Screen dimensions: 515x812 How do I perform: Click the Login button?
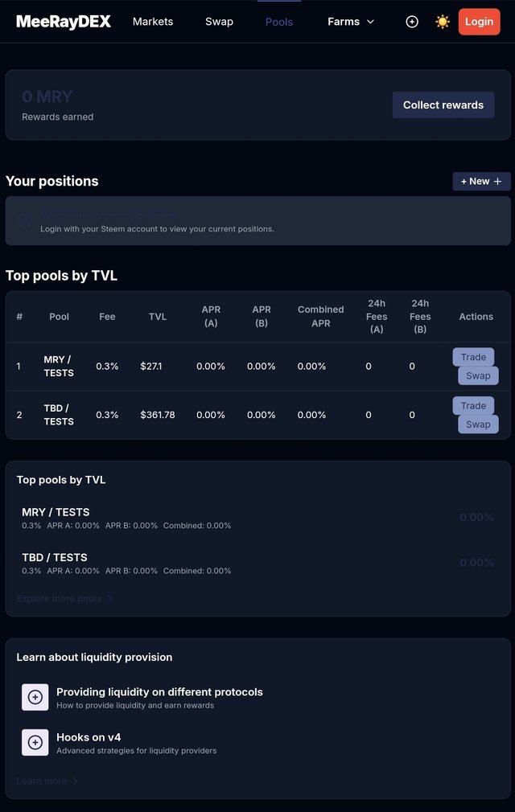click(480, 22)
